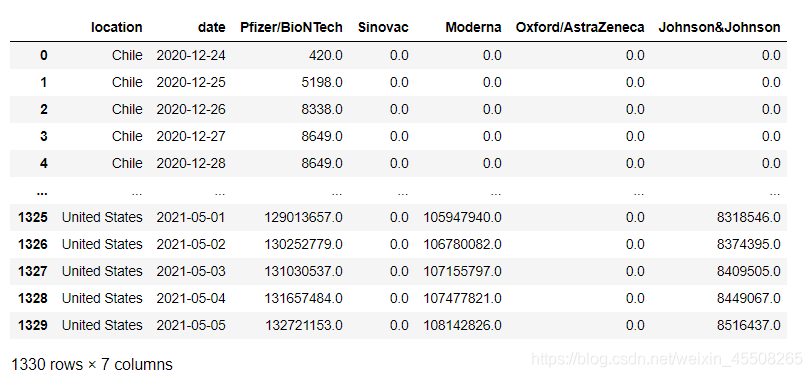
Task: Select the Johnson&Johnson value 8374395.0
Action: pyautogui.click(x=749, y=244)
